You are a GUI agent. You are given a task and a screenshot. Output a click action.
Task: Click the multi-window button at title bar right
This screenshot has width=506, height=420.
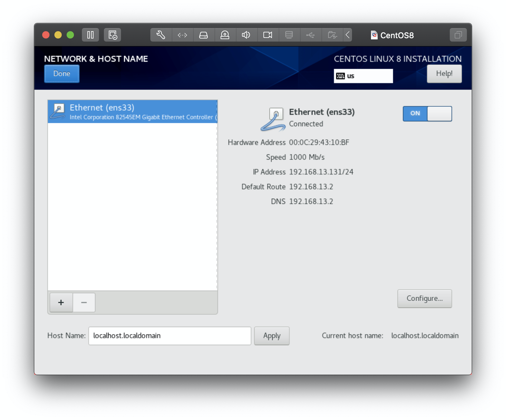(x=458, y=35)
